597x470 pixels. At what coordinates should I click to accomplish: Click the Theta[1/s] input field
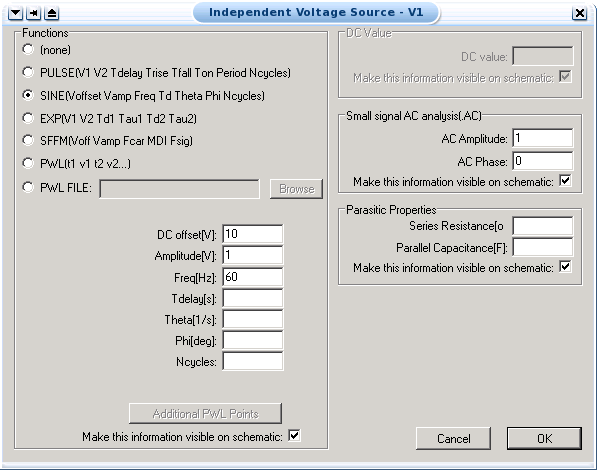253,319
